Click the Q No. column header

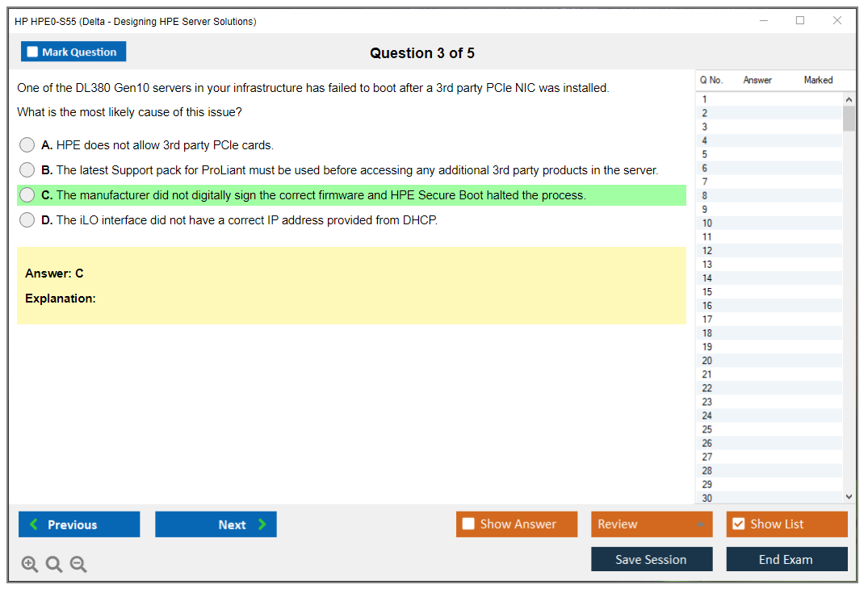point(711,80)
